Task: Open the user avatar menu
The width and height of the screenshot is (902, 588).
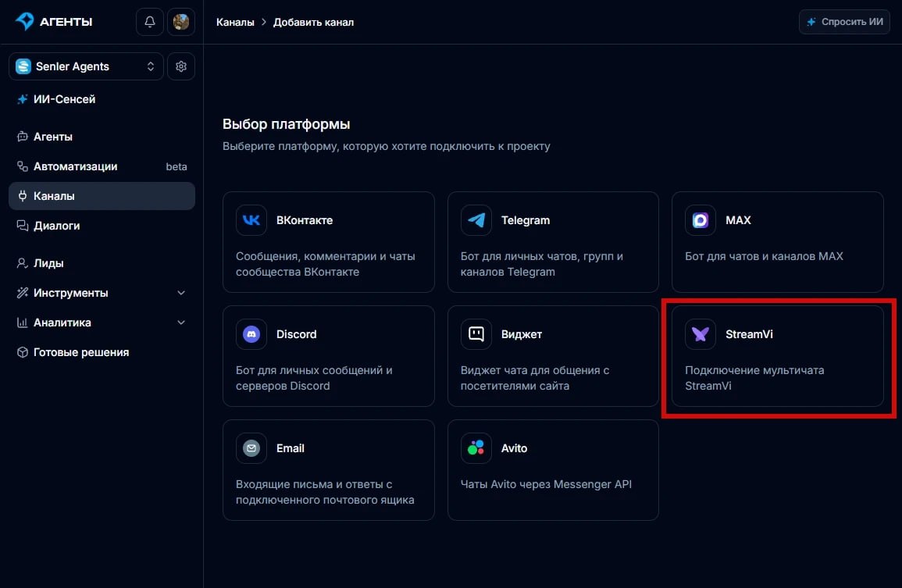Action: pyautogui.click(x=181, y=22)
